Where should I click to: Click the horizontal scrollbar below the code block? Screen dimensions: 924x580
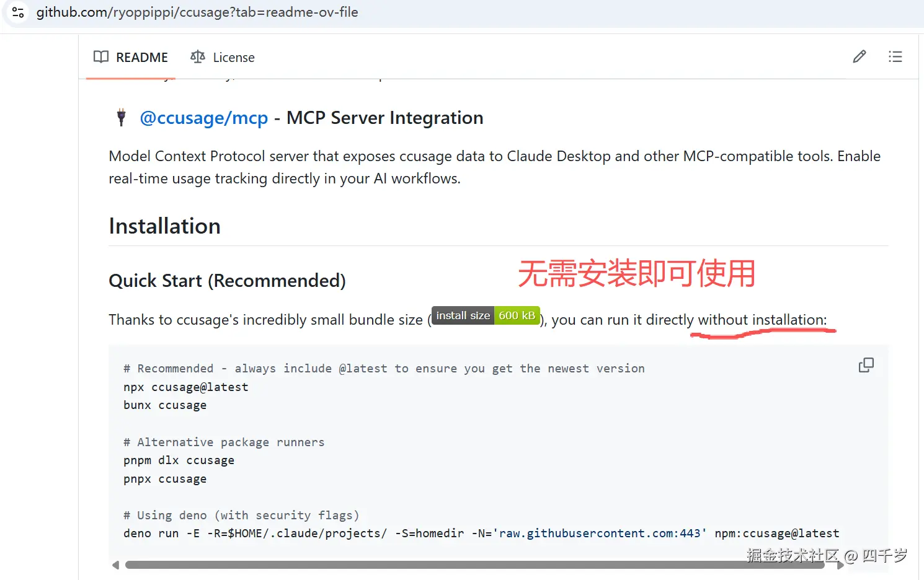click(x=478, y=565)
